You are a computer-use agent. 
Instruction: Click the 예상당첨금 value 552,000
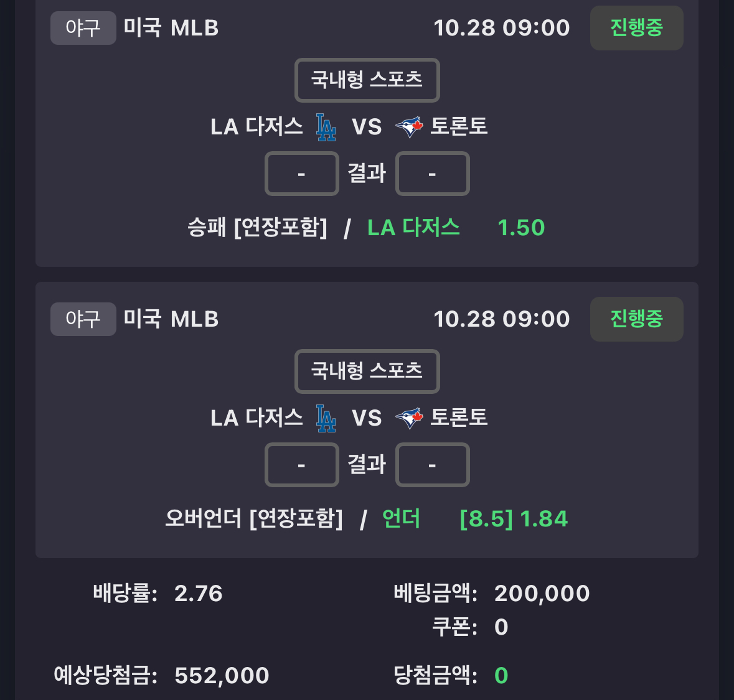(222, 676)
